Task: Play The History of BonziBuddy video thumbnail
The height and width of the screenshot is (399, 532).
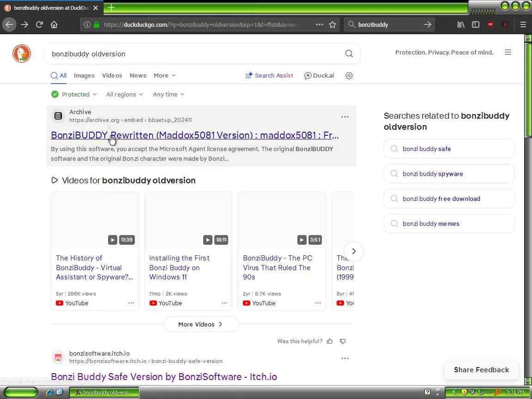Action: point(95,220)
